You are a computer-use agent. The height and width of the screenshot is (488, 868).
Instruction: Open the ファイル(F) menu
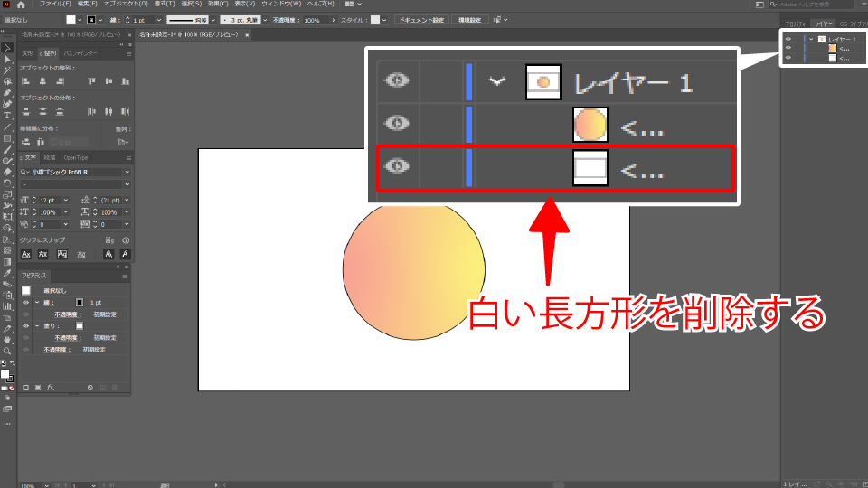(56, 5)
